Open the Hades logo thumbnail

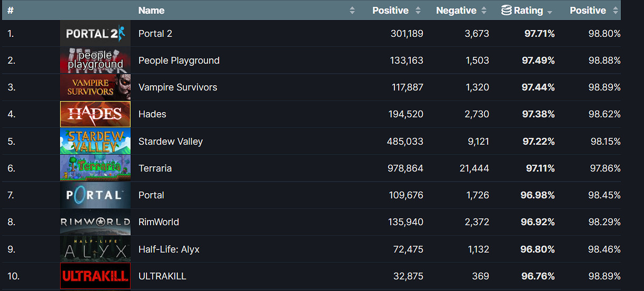(95, 114)
